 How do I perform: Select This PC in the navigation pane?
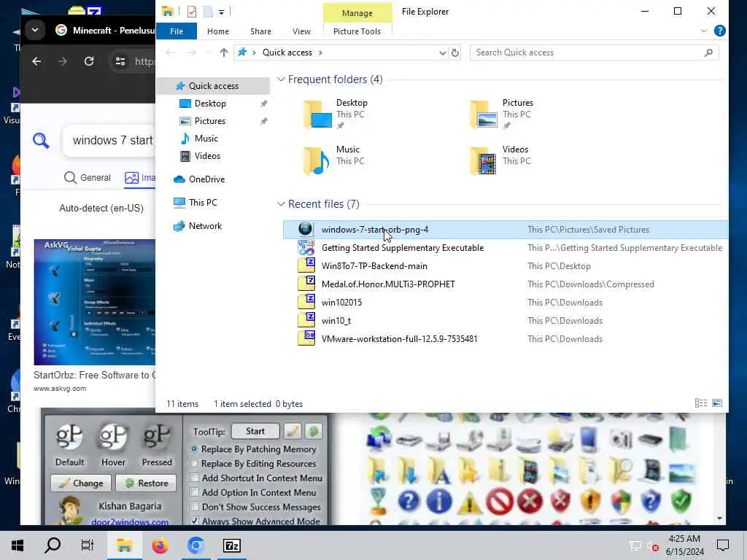203,203
